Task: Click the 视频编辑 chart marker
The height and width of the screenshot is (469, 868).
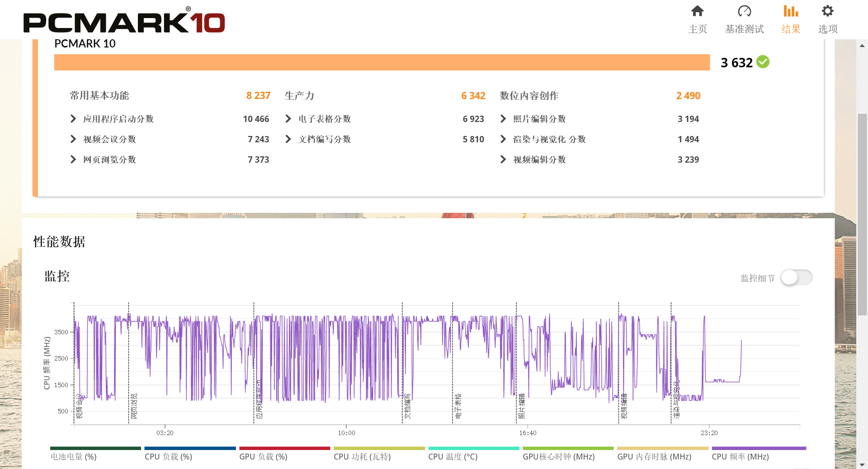Action: 624,406
